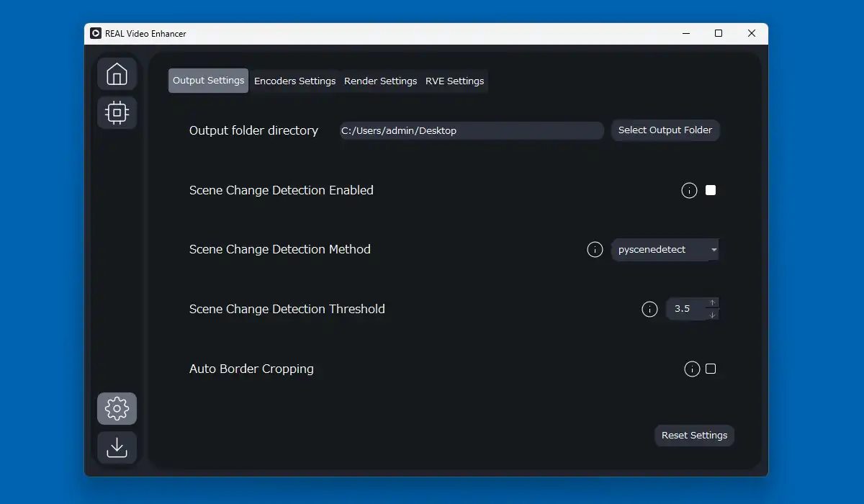
Task: Switch to Encoders Settings tab
Action: pyautogui.click(x=295, y=81)
